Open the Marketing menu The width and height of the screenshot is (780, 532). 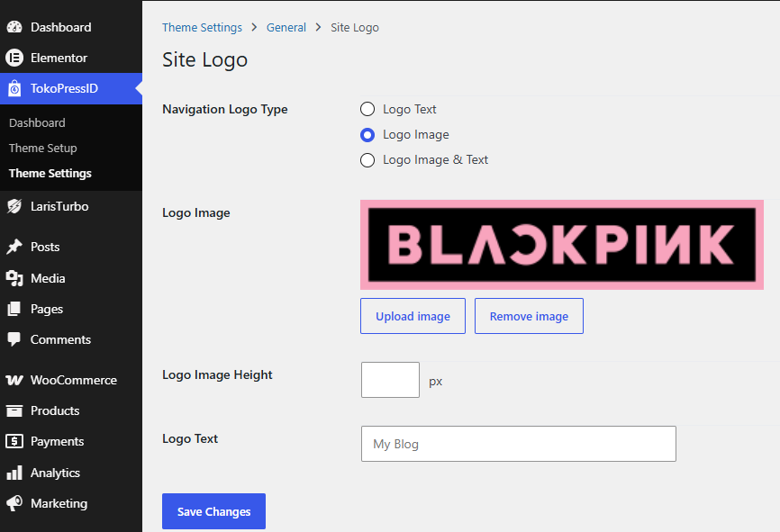point(71,503)
